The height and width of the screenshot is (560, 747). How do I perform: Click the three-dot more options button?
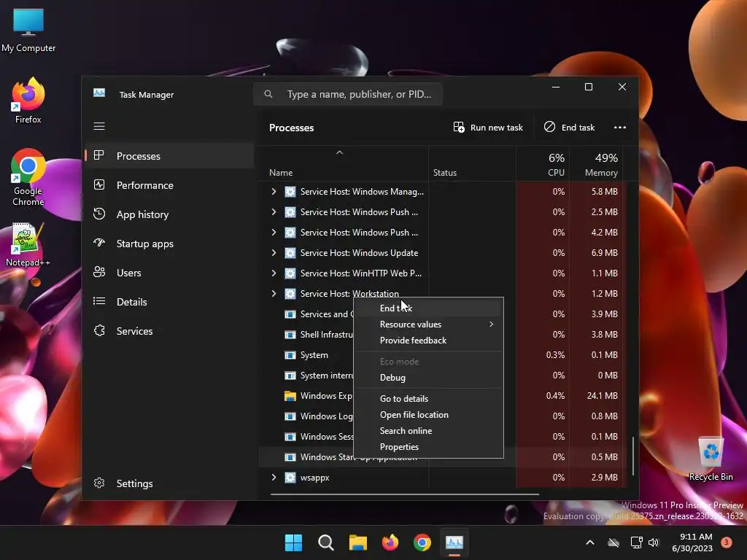click(620, 127)
